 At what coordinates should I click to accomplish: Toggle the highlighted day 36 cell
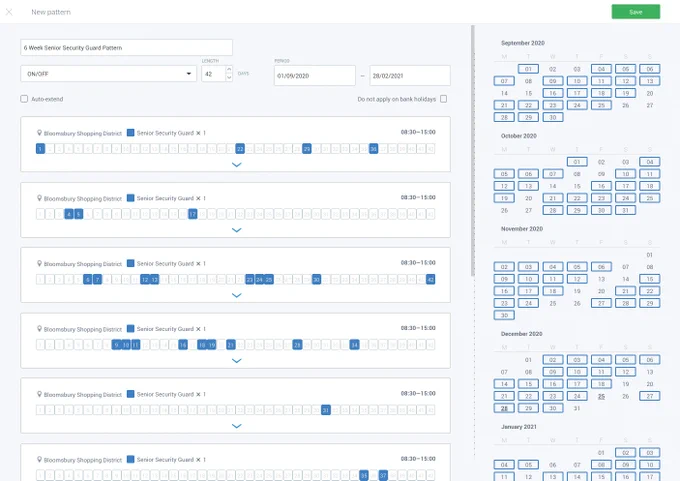373,149
